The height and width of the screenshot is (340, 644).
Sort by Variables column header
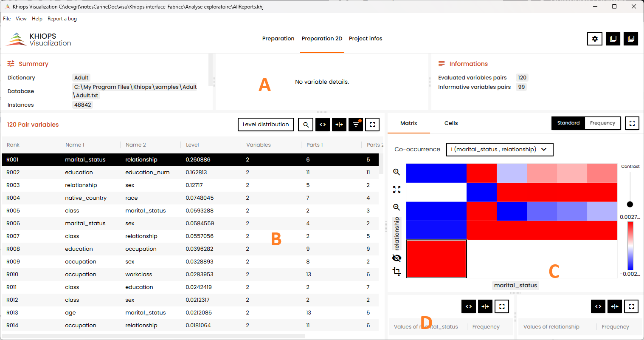click(x=258, y=145)
